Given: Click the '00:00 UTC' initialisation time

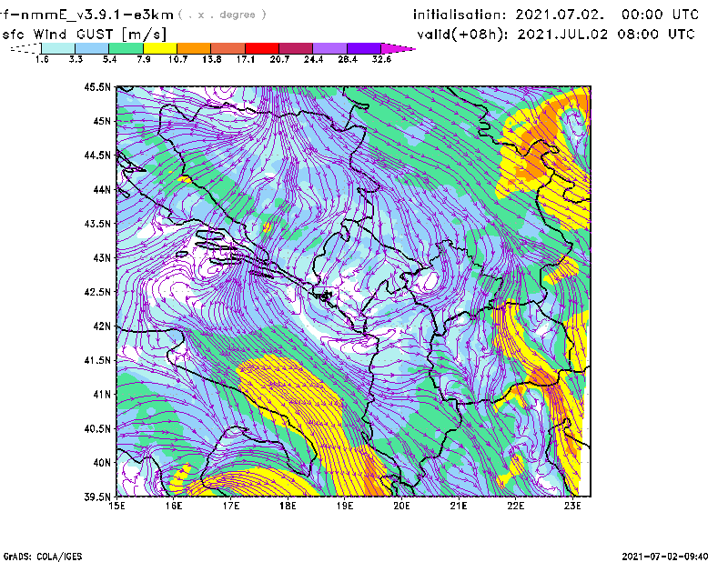Looking at the screenshot, I should click(661, 15).
